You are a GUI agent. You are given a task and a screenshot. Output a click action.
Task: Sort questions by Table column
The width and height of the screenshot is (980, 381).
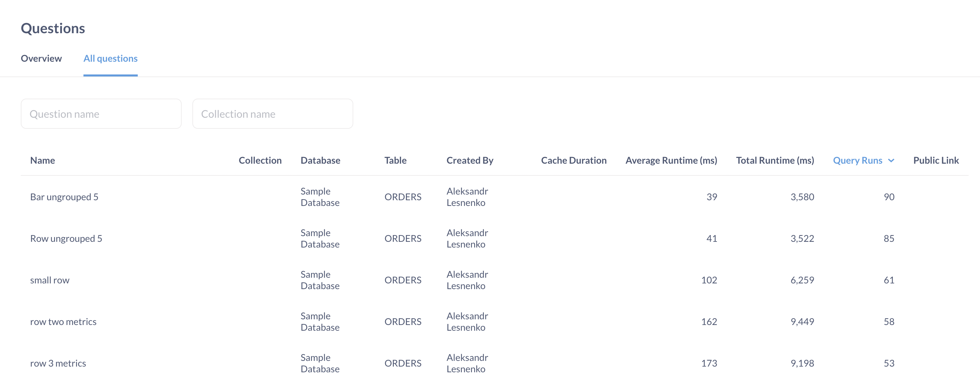[x=395, y=160]
